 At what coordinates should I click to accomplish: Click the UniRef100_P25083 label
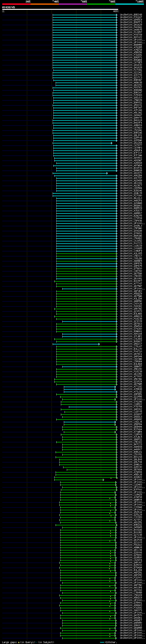point(131,95)
